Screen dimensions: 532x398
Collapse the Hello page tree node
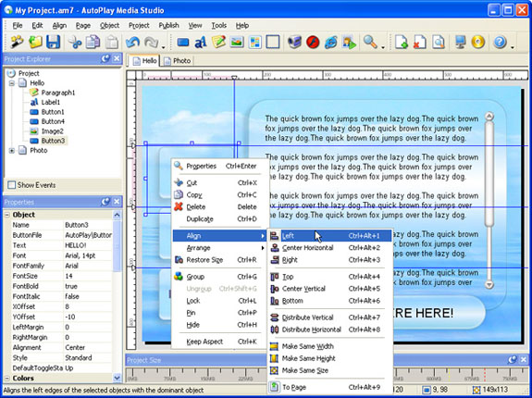[x=12, y=82]
